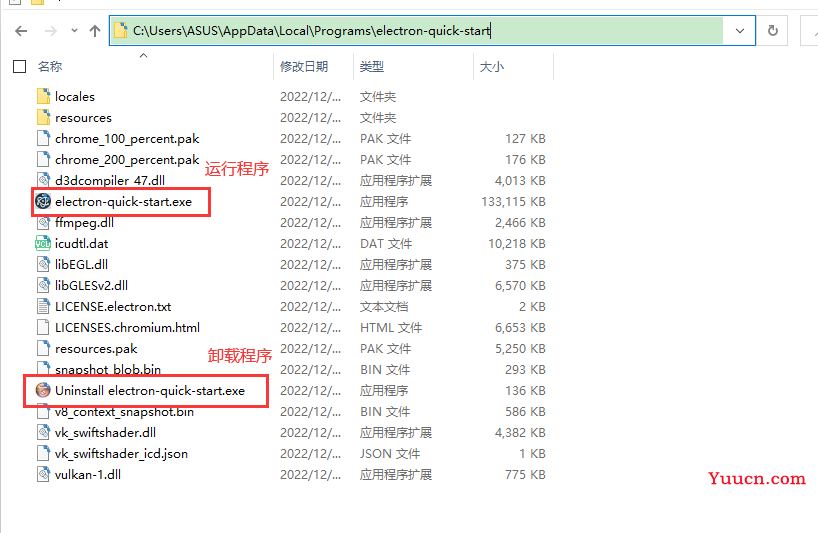Viewport: 818px width, 533px height.
Task: Click the DAT 文件 type cell
Action: (386, 244)
